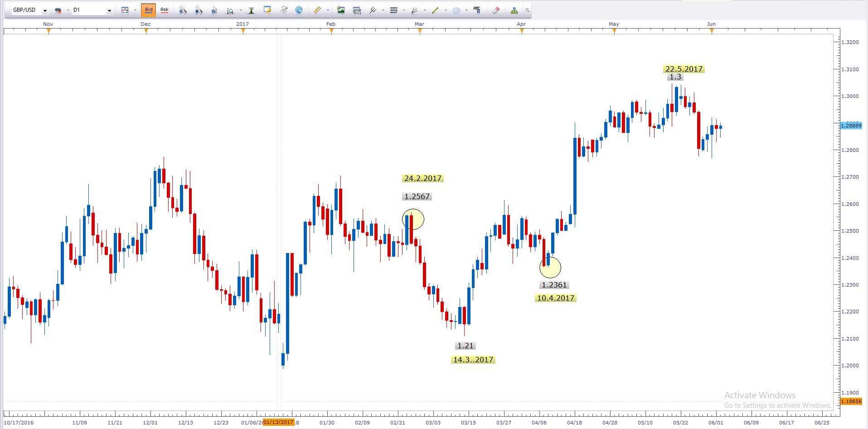
Task: Click the zoom in magnifier icon
Action: [183, 10]
